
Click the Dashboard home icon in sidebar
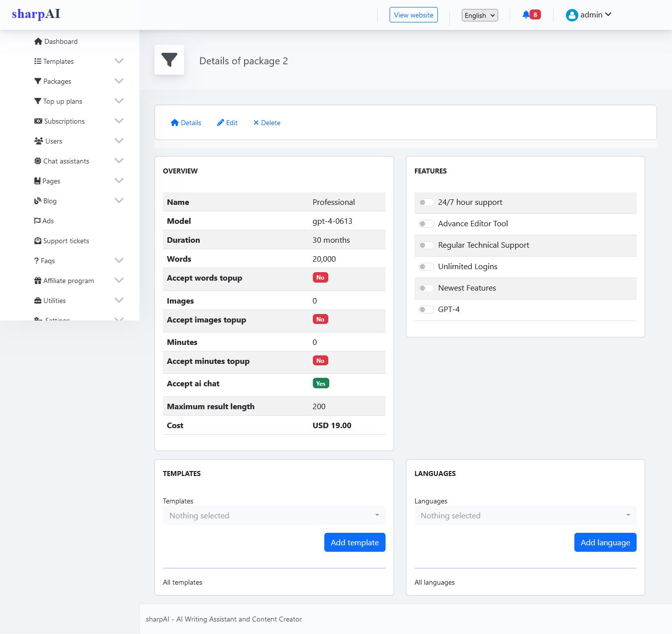(x=38, y=41)
